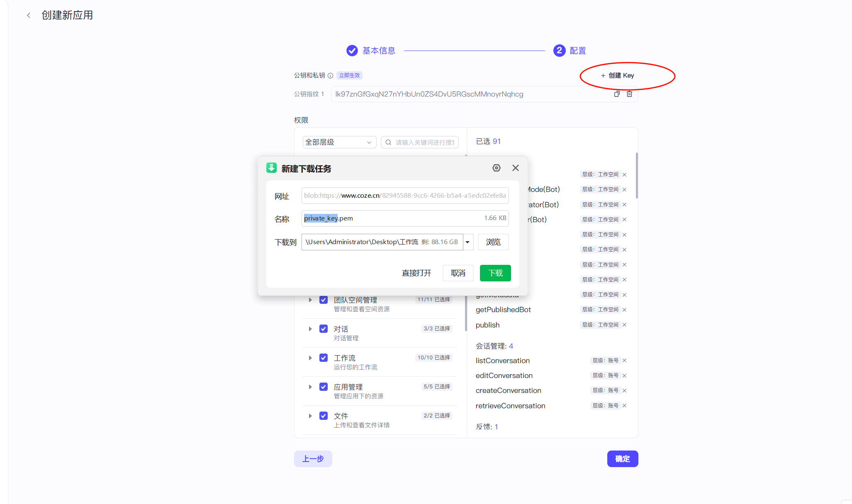Click the 已选 91 count
This screenshot has width=852, height=504.
[488, 141]
